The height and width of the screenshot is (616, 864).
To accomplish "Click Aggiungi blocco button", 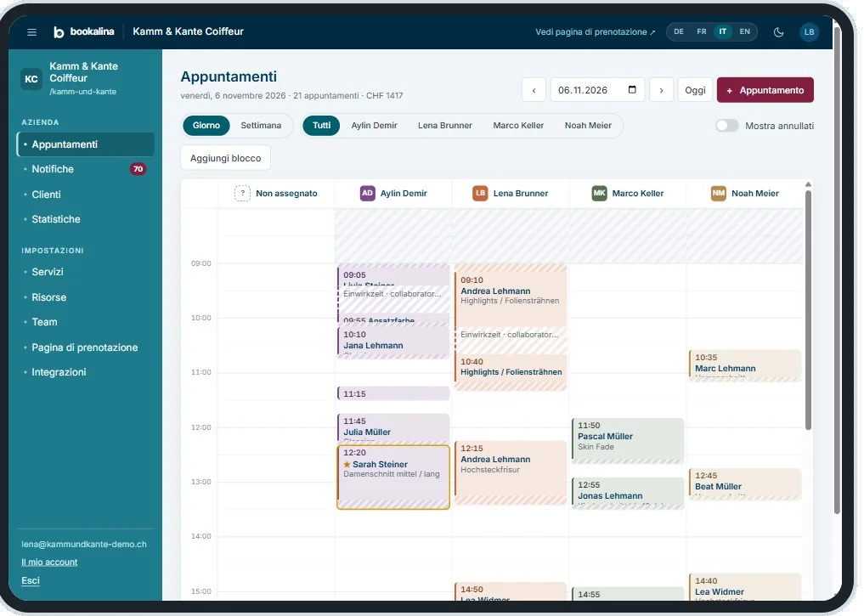I will tap(225, 158).
